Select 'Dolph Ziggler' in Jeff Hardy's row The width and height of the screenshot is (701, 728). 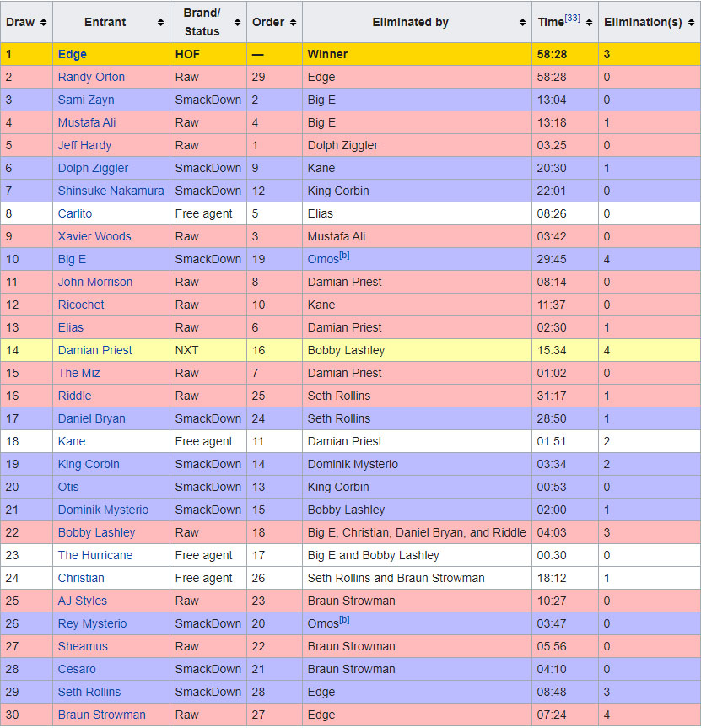coord(342,145)
